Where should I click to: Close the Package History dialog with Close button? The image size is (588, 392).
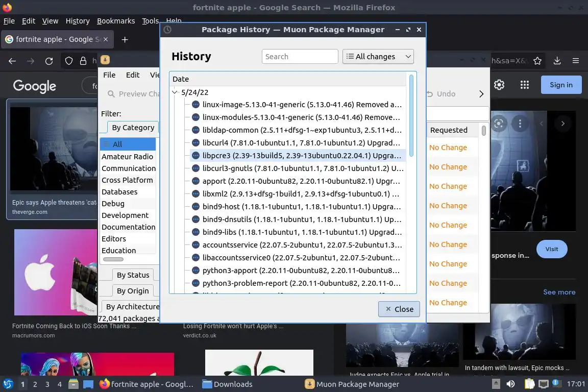399,309
